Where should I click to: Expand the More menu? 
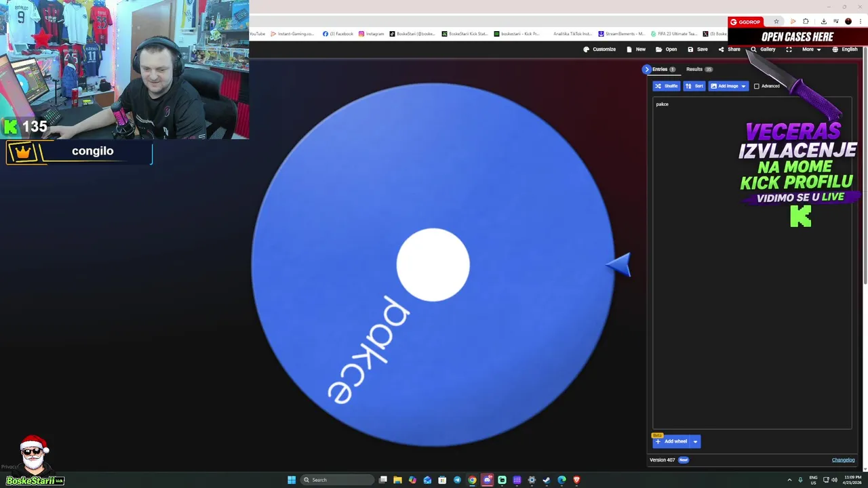coord(811,49)
